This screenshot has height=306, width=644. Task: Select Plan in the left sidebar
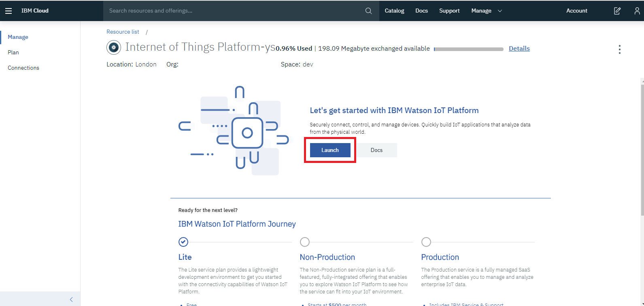coord(13,52)
